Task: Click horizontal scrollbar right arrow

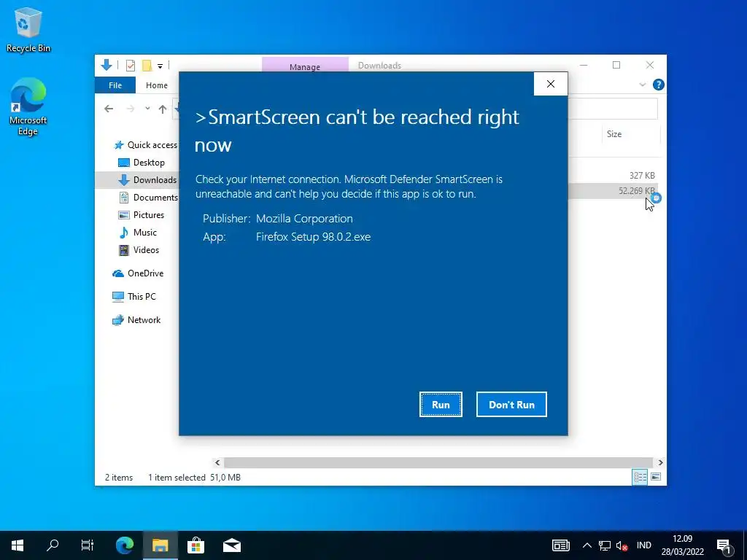Action: (x=660, y=462)
